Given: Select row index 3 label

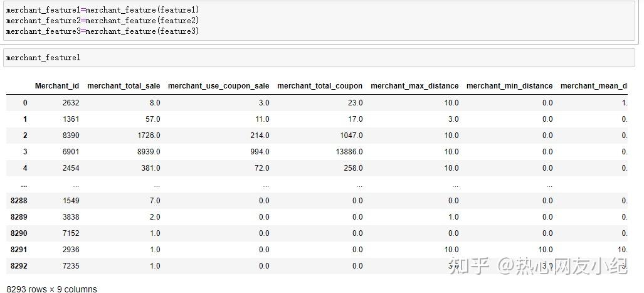Looking at the screenshot, I should [25, 151].
